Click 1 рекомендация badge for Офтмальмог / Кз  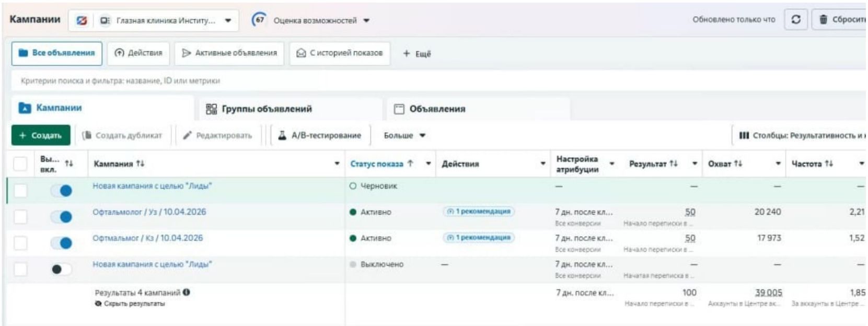478,238
